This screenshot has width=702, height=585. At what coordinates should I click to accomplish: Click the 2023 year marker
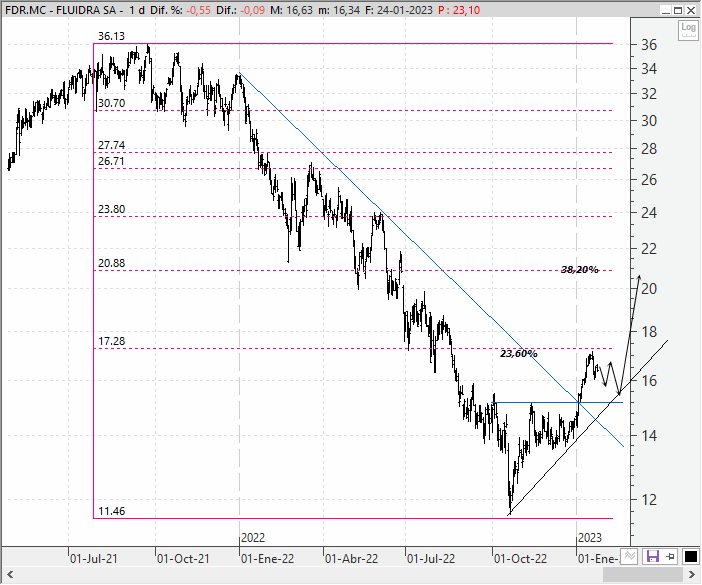point(590,538)
